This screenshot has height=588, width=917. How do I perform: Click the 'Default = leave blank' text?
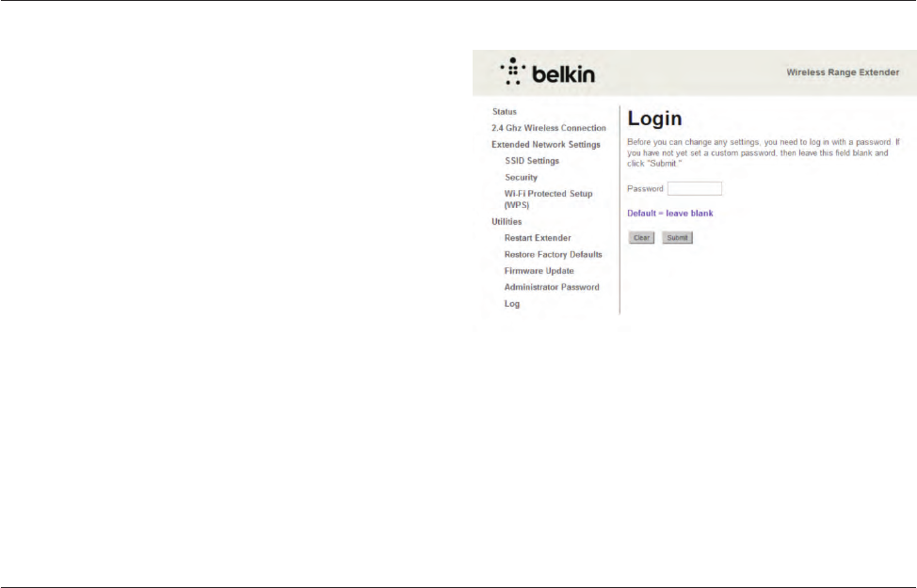[x=670, y=214]
